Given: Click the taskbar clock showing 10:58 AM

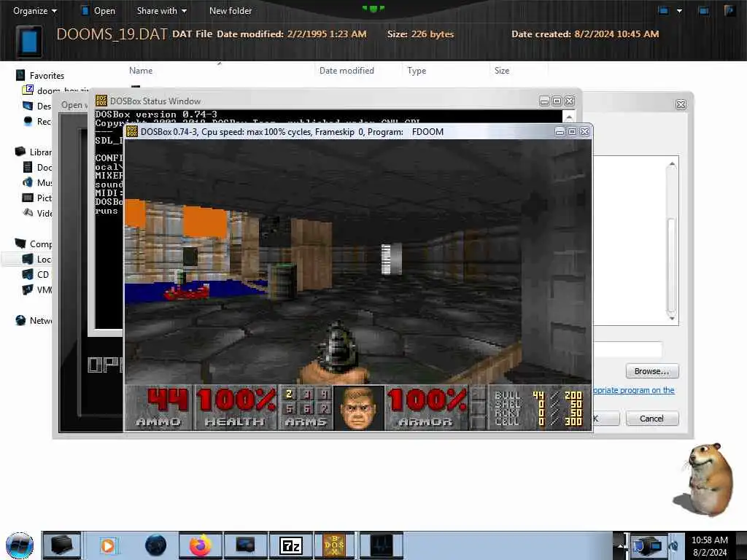Looking at the screenshot, I should [710, 546].
